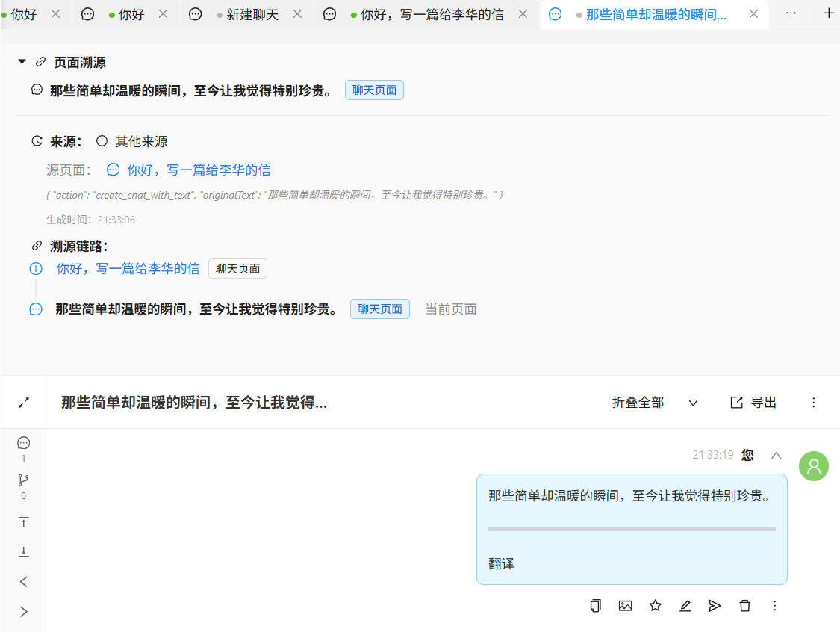Click the progress bar inside the message bubble

point(632,530)
